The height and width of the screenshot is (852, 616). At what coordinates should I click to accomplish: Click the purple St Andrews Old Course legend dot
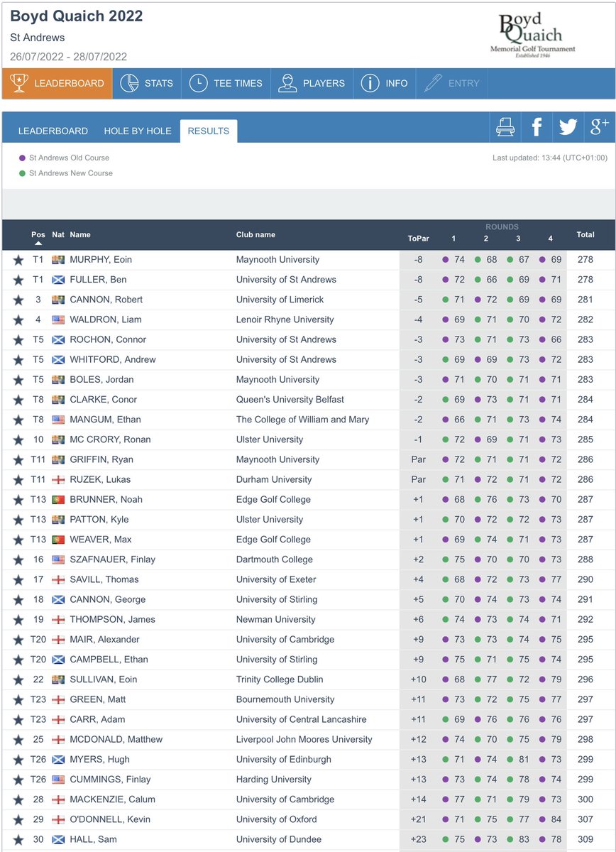point(22,158)
